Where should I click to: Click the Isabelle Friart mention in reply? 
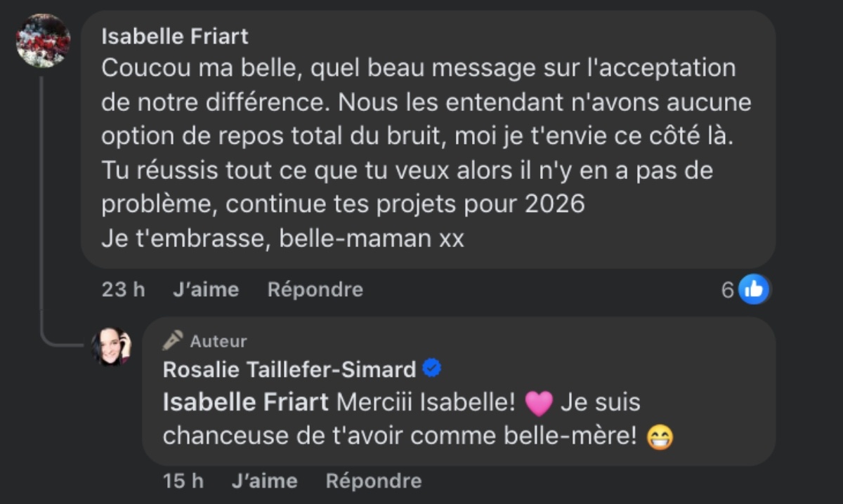245,402
